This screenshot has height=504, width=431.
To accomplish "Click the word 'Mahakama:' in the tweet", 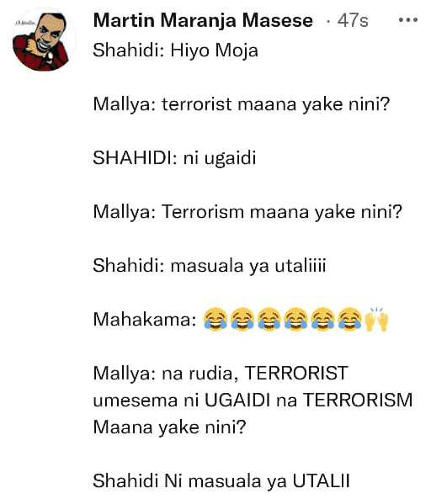I will pyautogui.click(x=145, y=320).
